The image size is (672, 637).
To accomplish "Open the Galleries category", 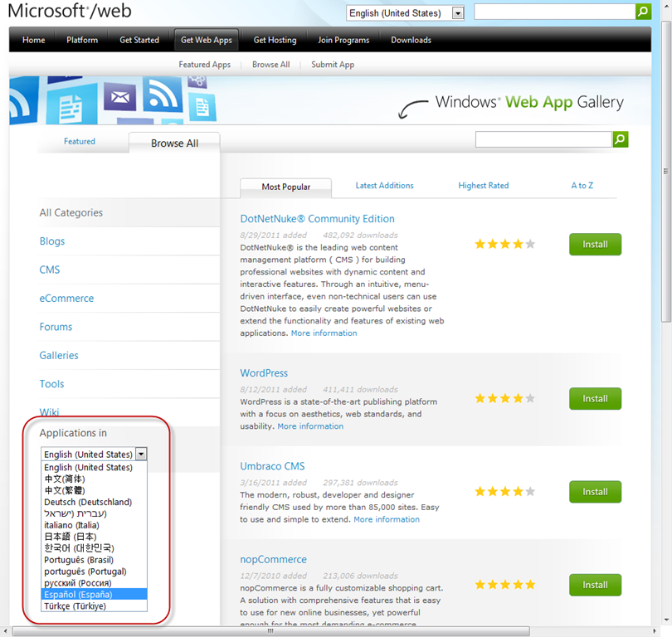I will (x=59, y=356).
